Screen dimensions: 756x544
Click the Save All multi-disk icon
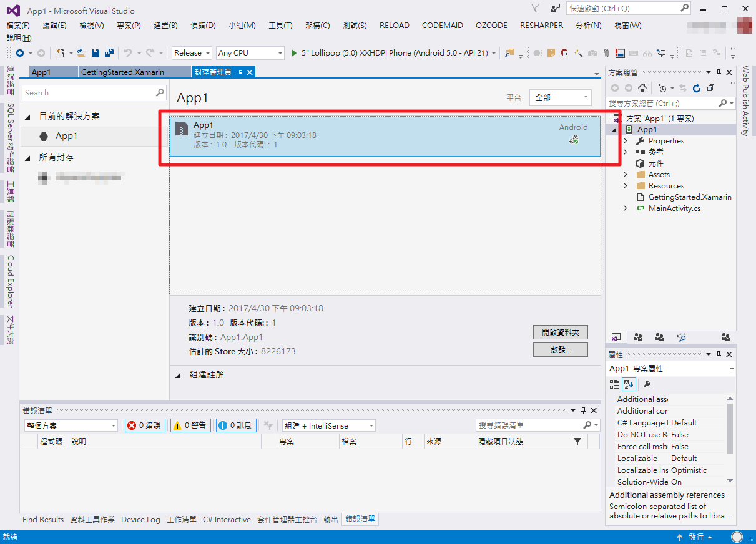109,53
